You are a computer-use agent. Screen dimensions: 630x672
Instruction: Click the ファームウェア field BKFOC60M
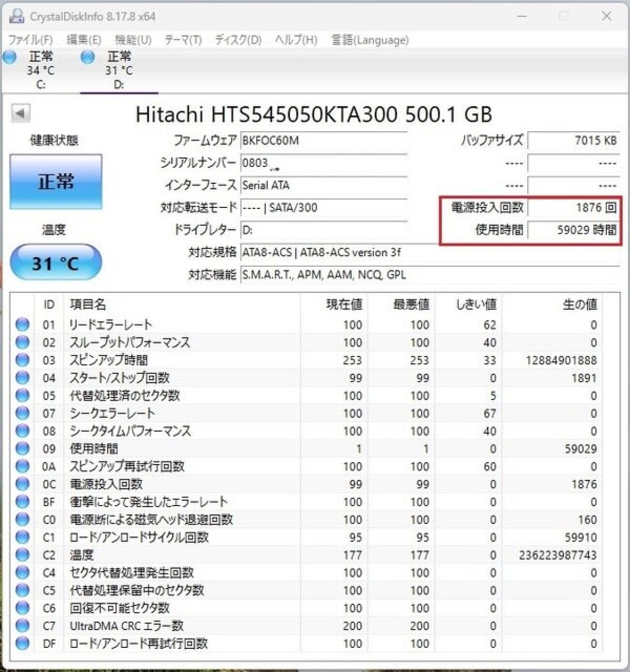(324, 141)
